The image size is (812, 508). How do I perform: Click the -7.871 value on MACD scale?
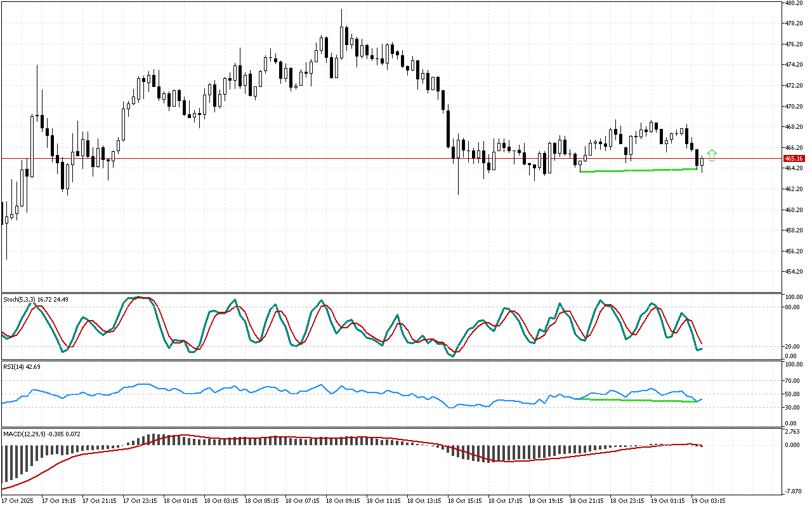click(x=793, y=490)
